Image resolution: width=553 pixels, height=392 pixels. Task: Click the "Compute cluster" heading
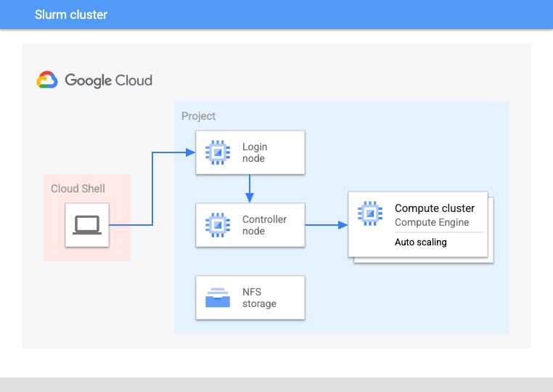point(434,208)
